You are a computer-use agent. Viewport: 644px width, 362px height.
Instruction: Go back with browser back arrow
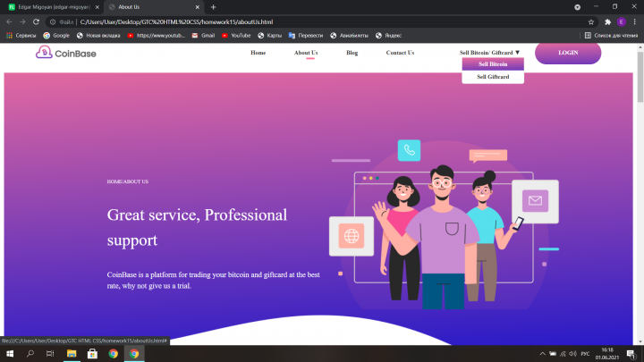(x=9, y=21)
